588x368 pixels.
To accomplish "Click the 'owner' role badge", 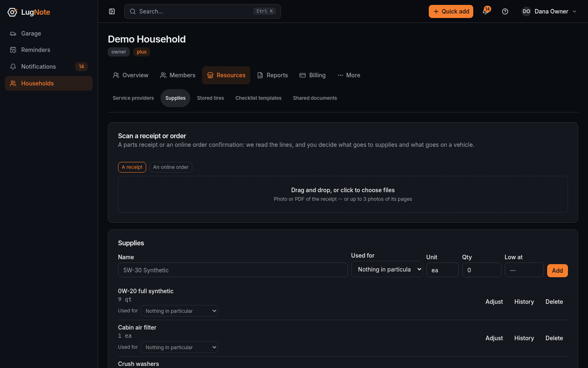I will 119,52.
